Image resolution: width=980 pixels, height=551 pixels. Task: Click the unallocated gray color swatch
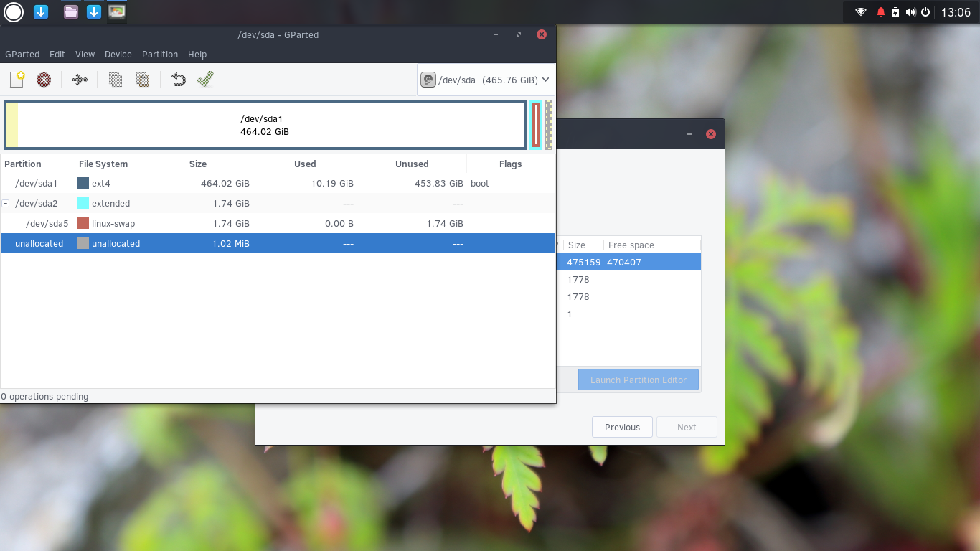[x=83, y=244]
